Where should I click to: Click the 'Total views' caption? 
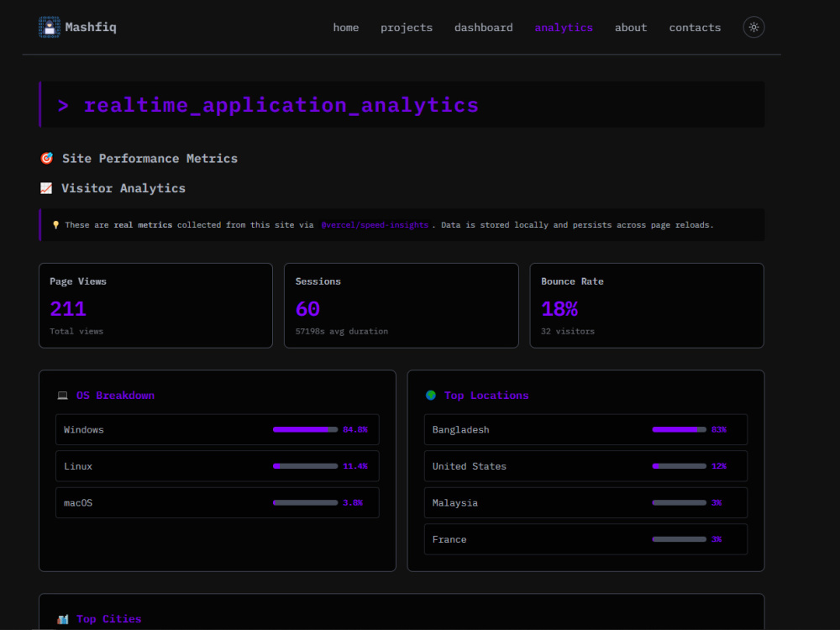(76, 332)
